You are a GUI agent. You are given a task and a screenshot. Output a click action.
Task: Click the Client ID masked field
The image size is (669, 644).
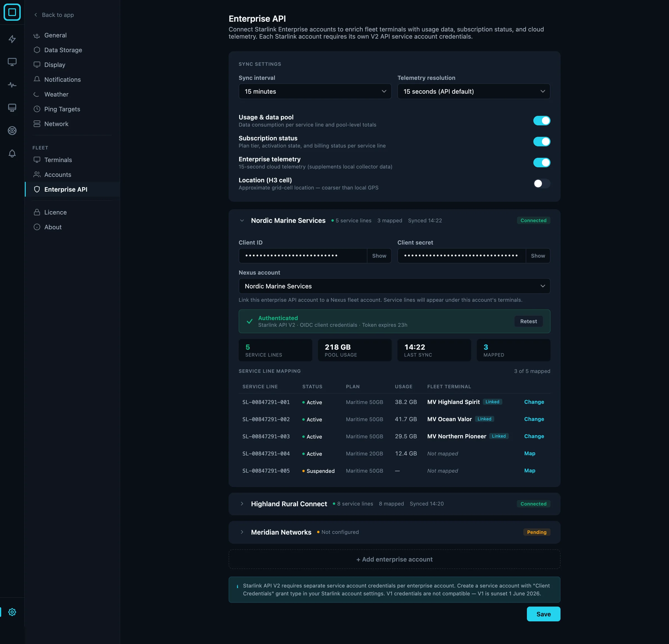(x=303, y=256)
